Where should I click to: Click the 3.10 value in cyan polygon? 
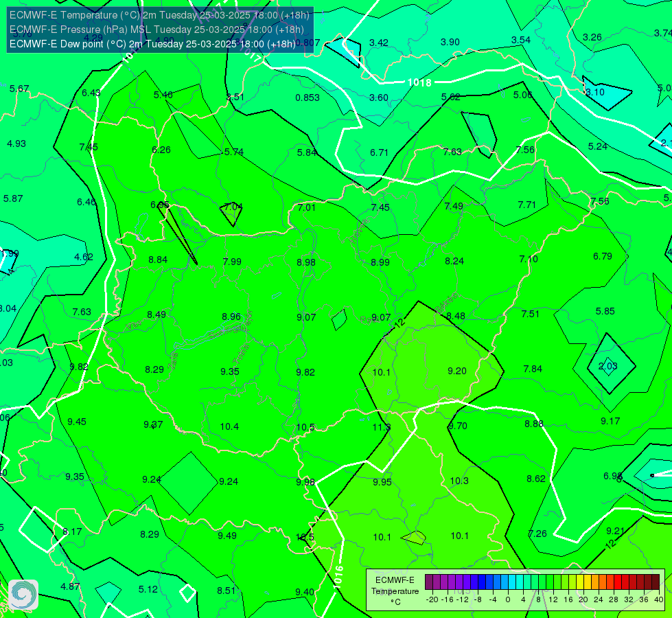tap(595, 92)
